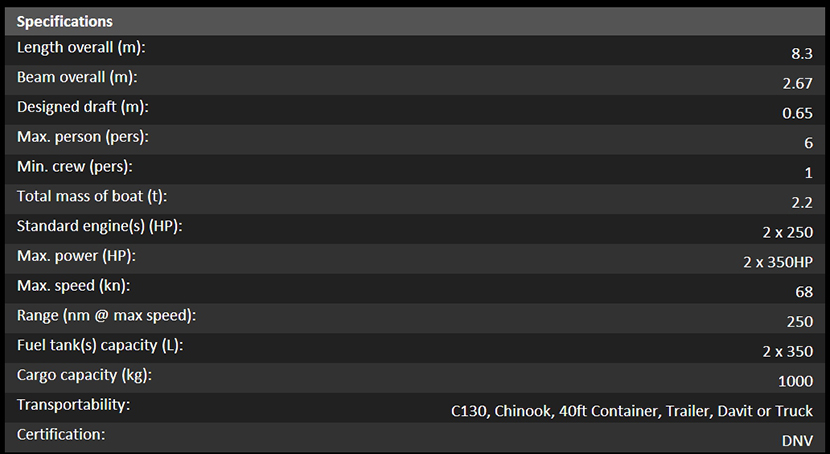This screenshot has height=454, width=830.
Task: Select the 2 x 250 engine value
Action: coord(787,232)
